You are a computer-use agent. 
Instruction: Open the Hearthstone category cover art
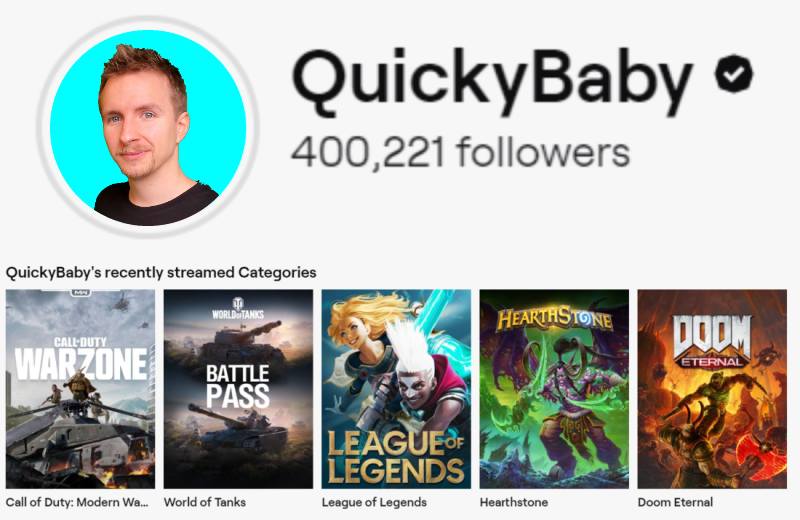554,389
